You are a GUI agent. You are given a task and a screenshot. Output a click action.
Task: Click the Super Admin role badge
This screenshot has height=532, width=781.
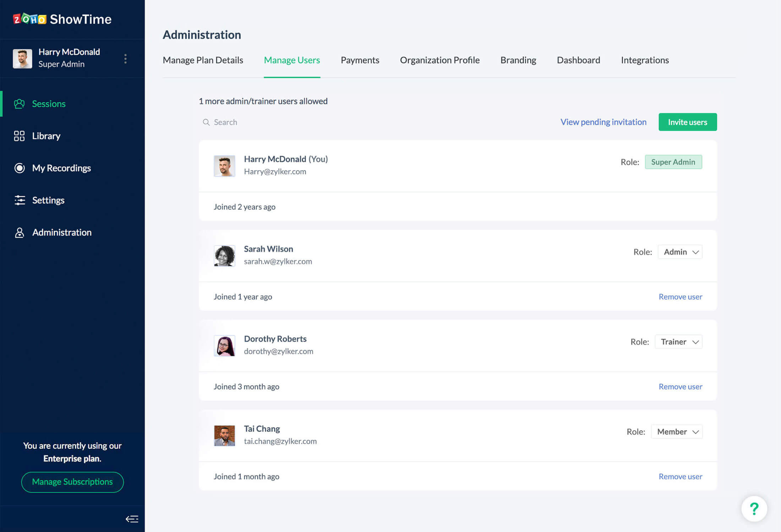click(x=673, y=162)
